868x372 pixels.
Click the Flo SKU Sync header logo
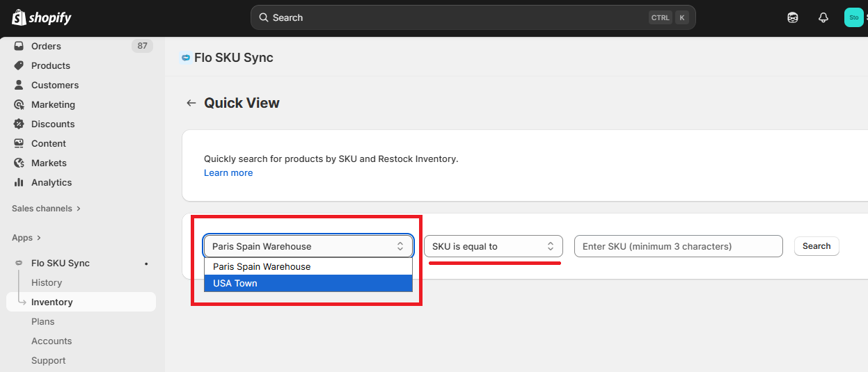(186, 58)
